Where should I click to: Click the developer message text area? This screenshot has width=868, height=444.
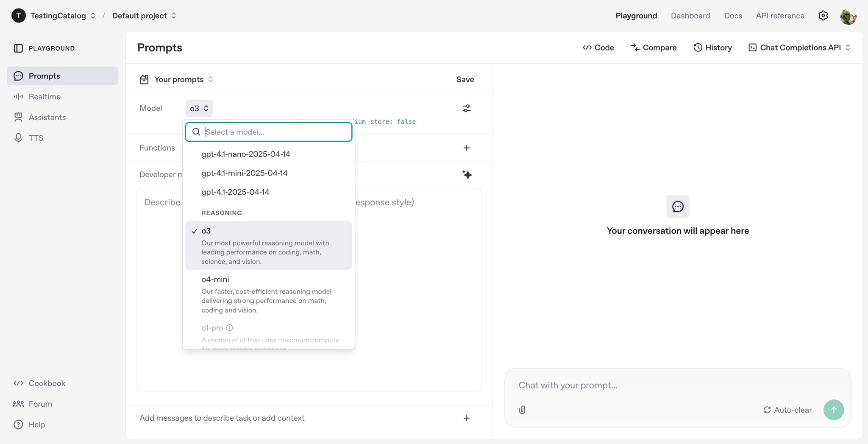(x=309, y=290)
